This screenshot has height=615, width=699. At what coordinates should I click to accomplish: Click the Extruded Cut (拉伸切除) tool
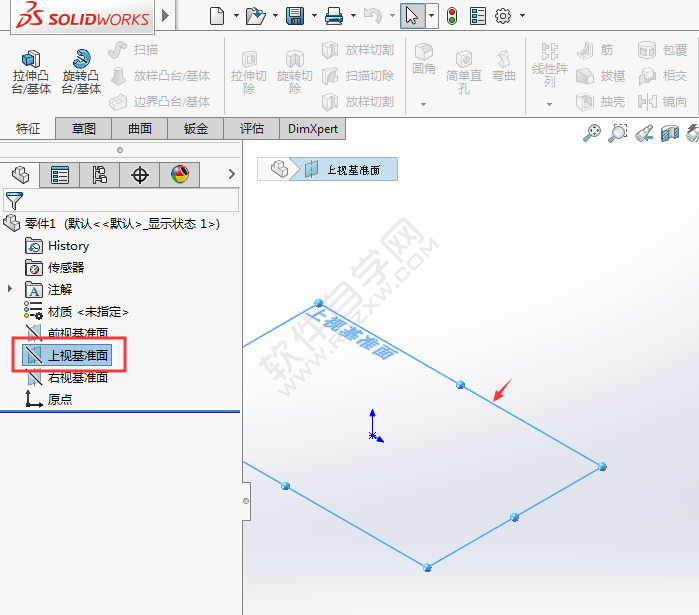coord(249,72)
